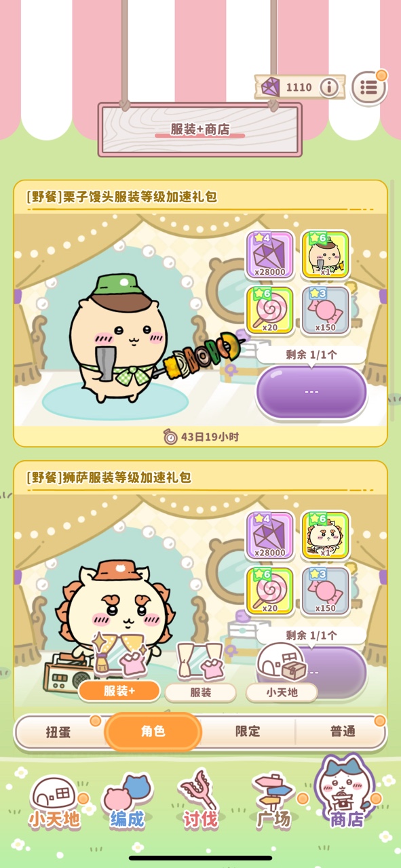The image size is (401, 868).
Task: Select the 角色 tab
Action: (x=153, y=732)
